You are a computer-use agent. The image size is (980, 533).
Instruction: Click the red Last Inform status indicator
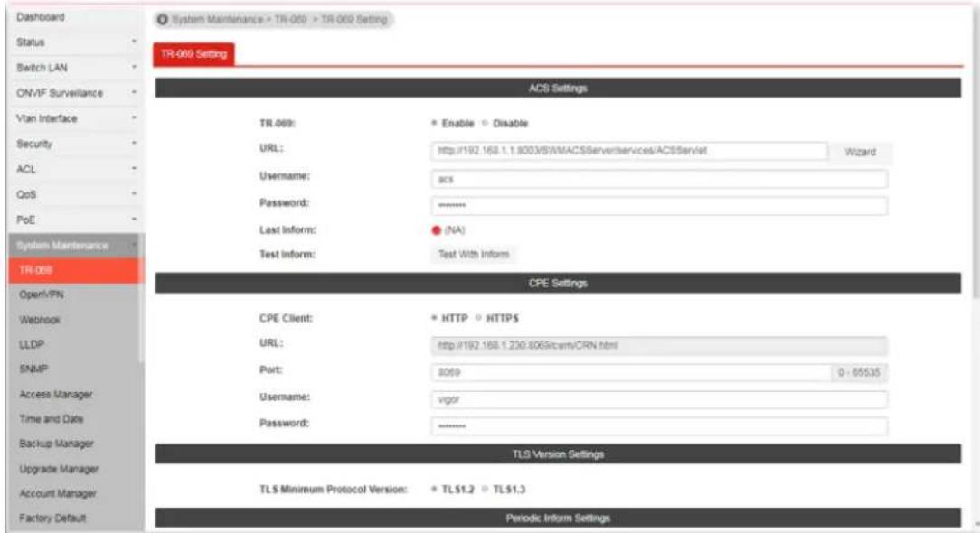click(437, 230)
